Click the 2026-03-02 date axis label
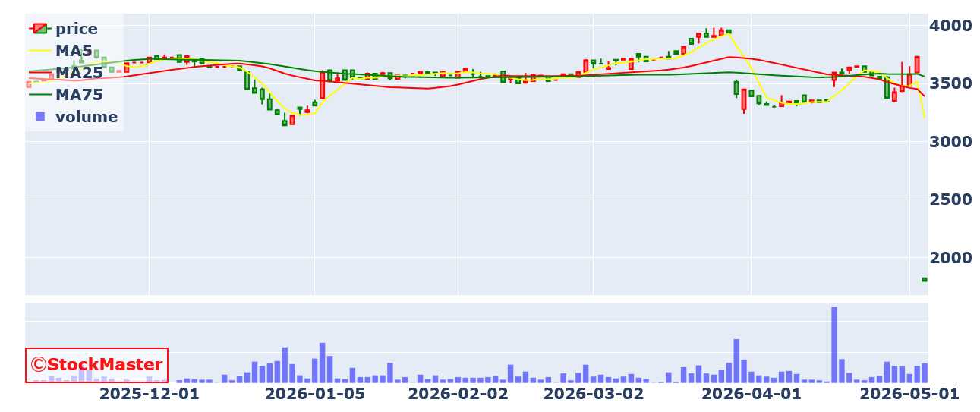The image size is (980, 412). pos(594,394)
